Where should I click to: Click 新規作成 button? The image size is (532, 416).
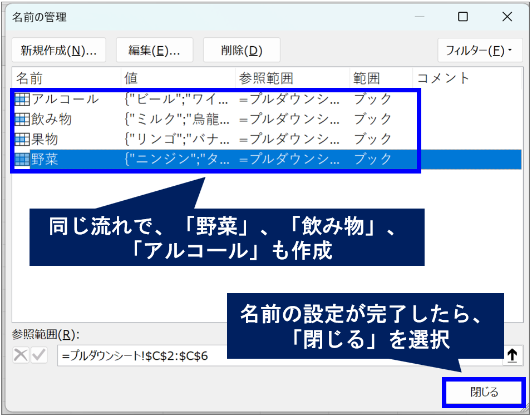[x=58, y=51]
